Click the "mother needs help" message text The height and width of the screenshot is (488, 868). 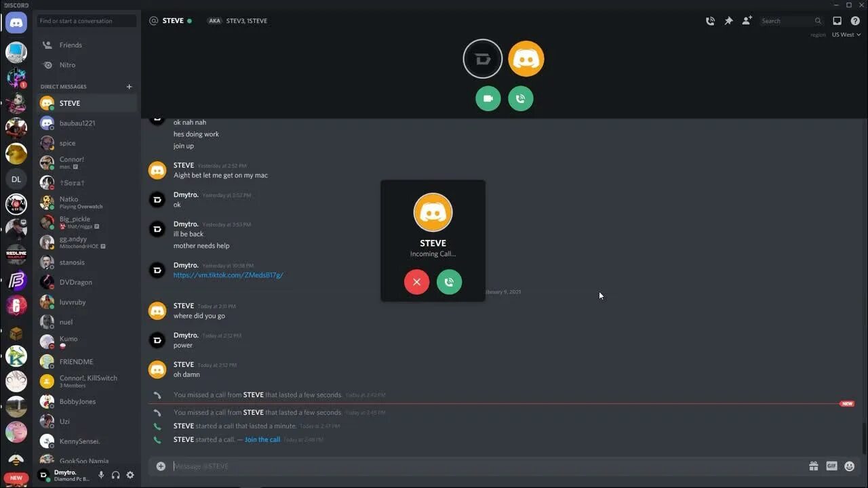click(x=201, y=245)
